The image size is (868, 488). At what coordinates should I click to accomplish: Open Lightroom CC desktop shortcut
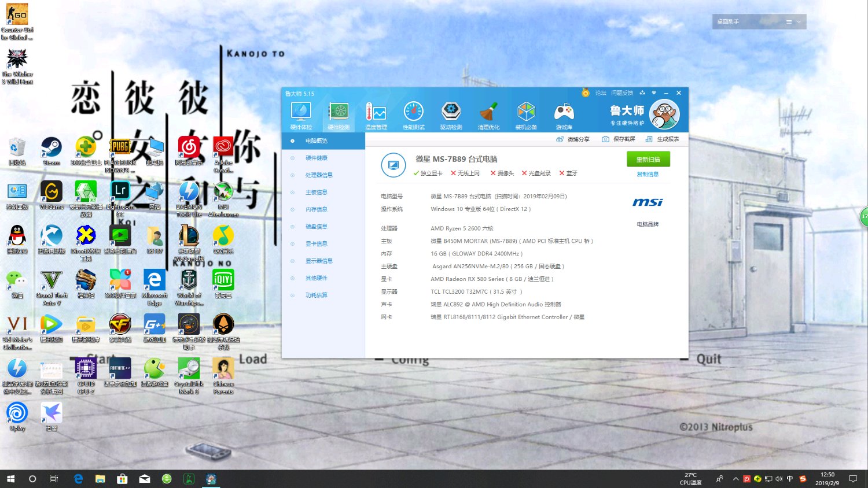[x=120, y=199]
